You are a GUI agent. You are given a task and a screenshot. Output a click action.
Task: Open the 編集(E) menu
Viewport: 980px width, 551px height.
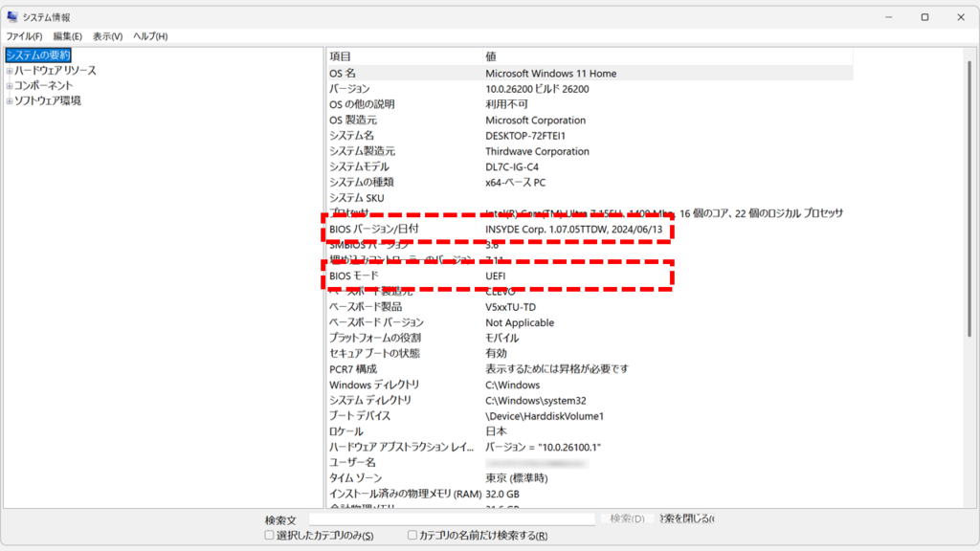67,36
